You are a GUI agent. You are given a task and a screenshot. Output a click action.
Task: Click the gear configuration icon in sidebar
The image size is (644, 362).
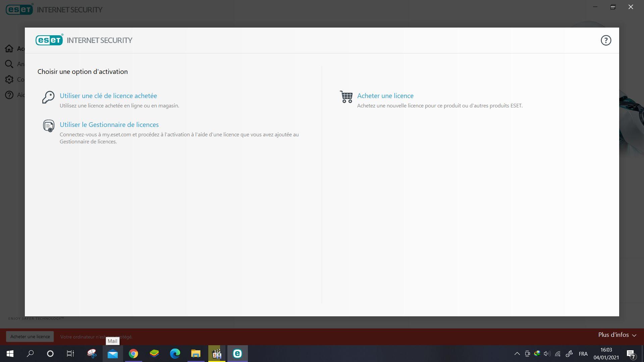click(9, 80)
